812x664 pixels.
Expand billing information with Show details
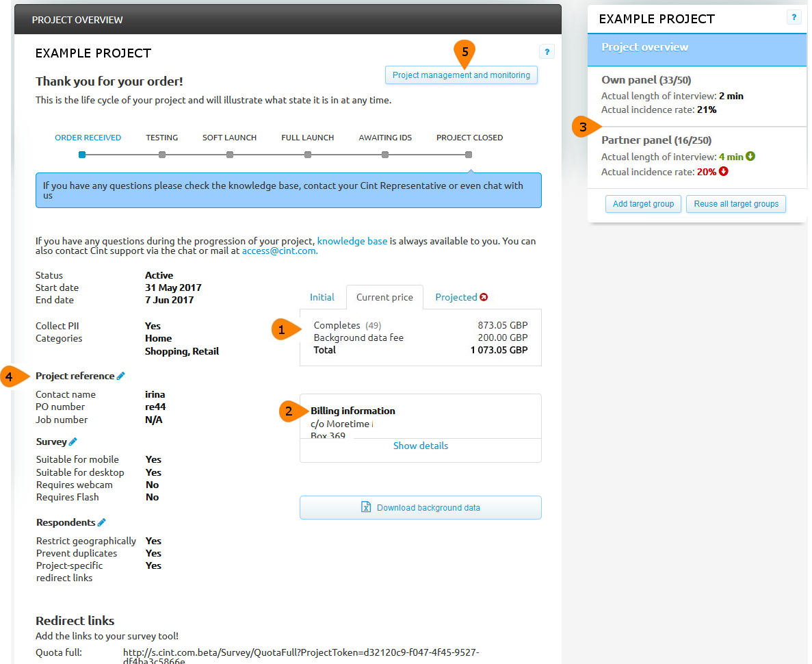[x=420, y=446]
